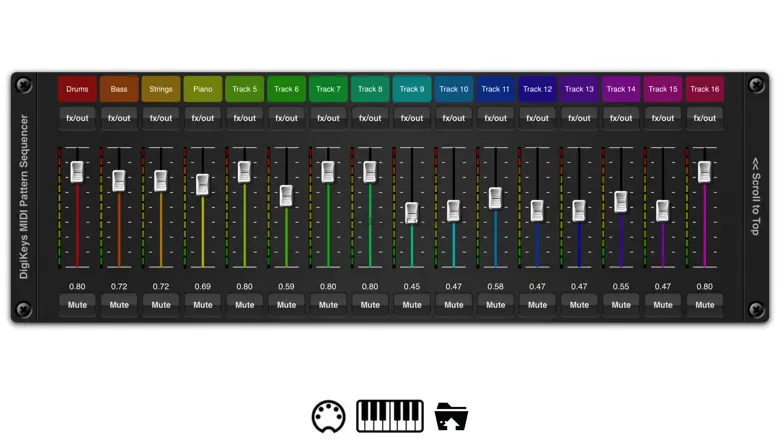Click the Bass volume value 0.72
Viewport: 780px width, 439px height.
point(119,286)
